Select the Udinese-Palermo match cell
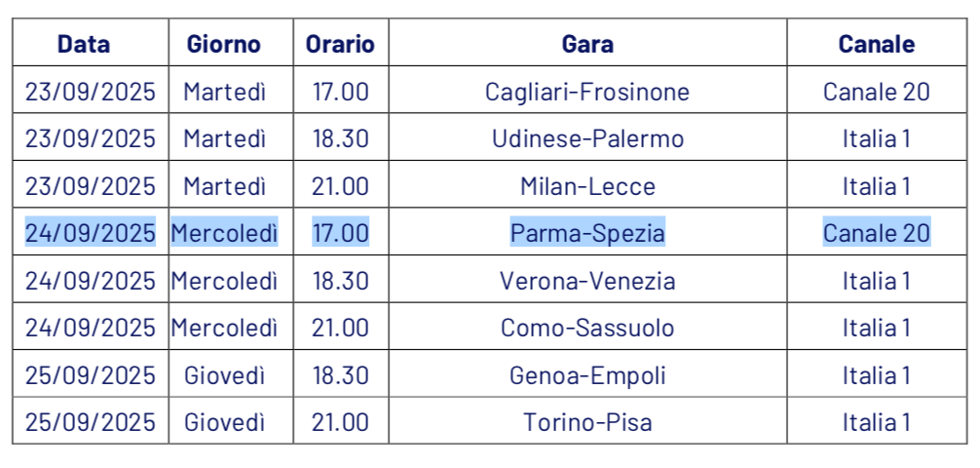Screen dimensions: 980x468 click(x=587, y=138)
